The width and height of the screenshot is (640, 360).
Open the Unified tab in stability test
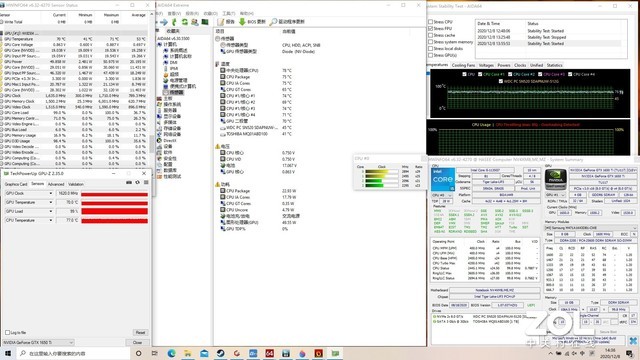[x=536, y=65]
